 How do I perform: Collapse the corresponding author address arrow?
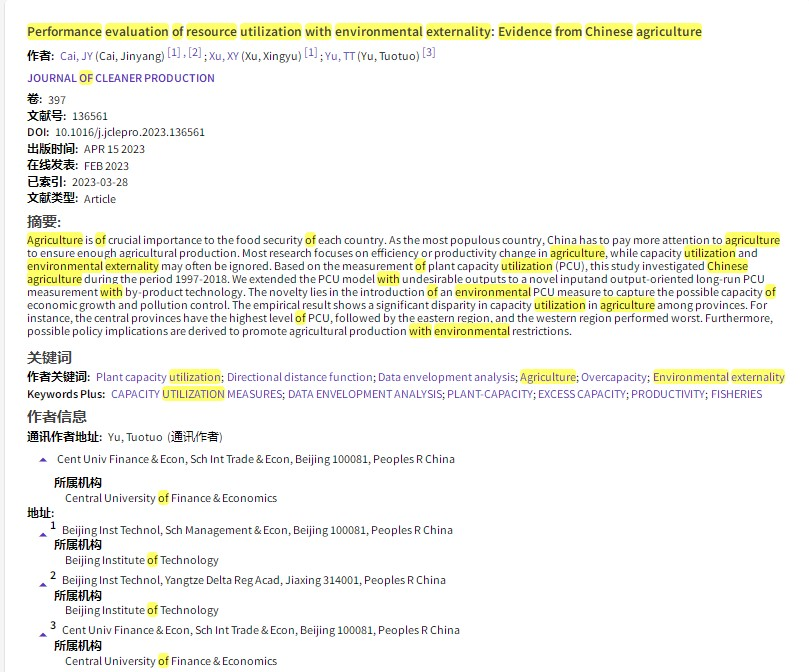[x=43, y=460]
